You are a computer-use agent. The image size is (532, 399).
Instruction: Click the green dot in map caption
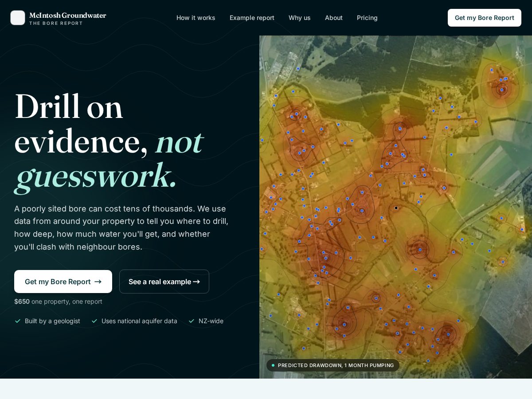273,365
